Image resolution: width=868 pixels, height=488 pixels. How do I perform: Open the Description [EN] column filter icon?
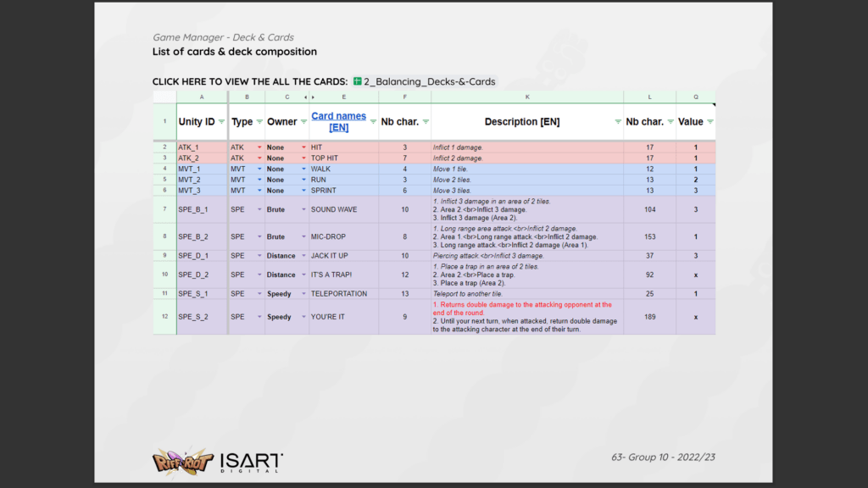coord(618,122)
